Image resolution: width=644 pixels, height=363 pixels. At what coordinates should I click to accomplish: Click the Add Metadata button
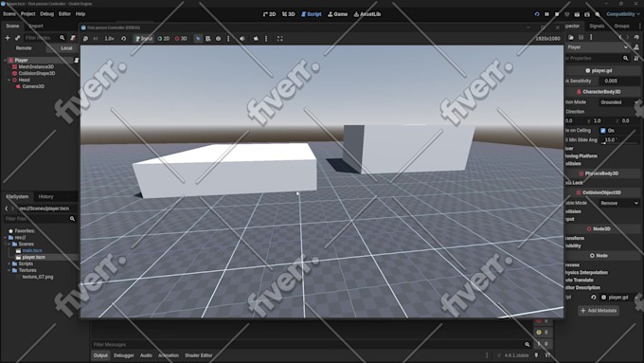(599, 311)
